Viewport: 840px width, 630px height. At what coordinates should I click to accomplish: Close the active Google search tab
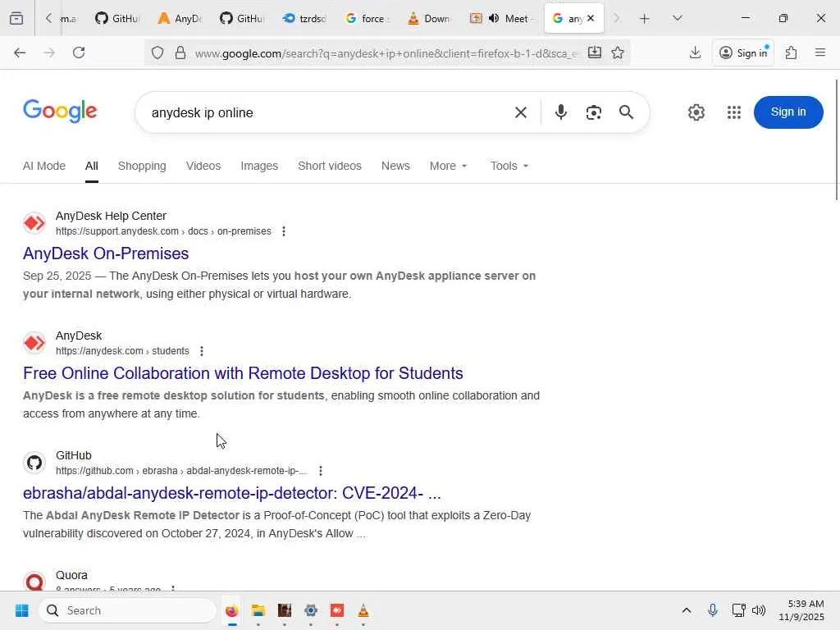click(x=591, y=18)
